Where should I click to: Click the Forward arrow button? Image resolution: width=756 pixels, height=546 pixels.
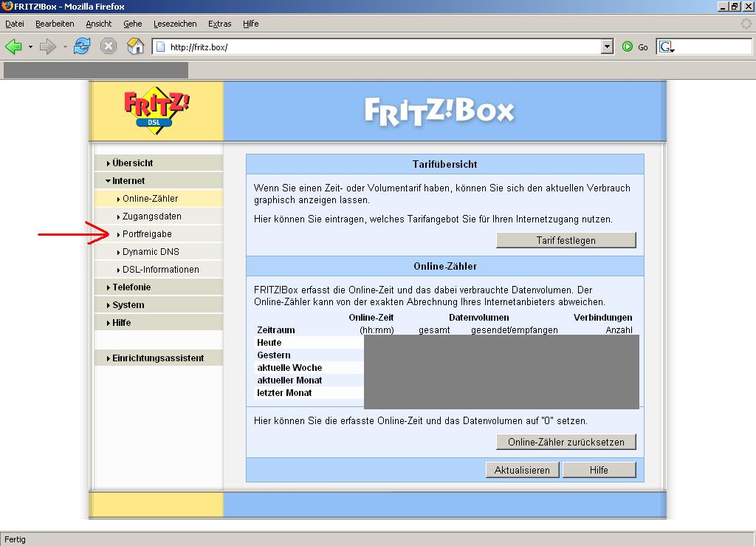(48, 47)
